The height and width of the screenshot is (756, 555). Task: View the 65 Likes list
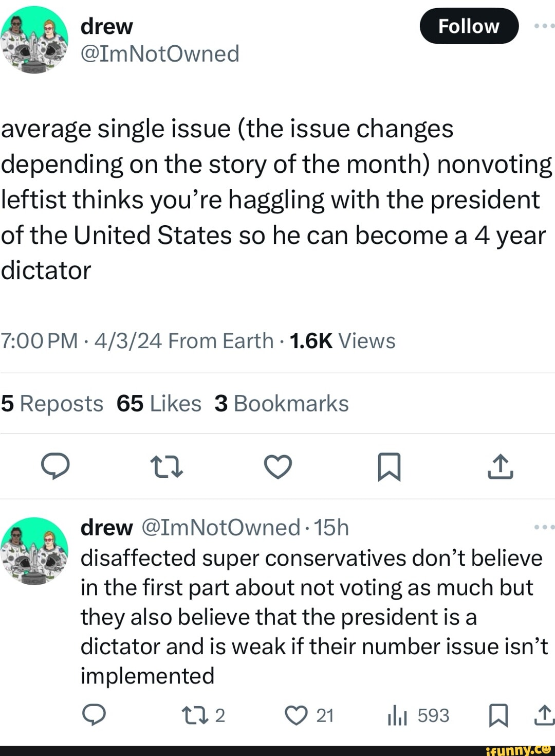[x=159, y=404]
